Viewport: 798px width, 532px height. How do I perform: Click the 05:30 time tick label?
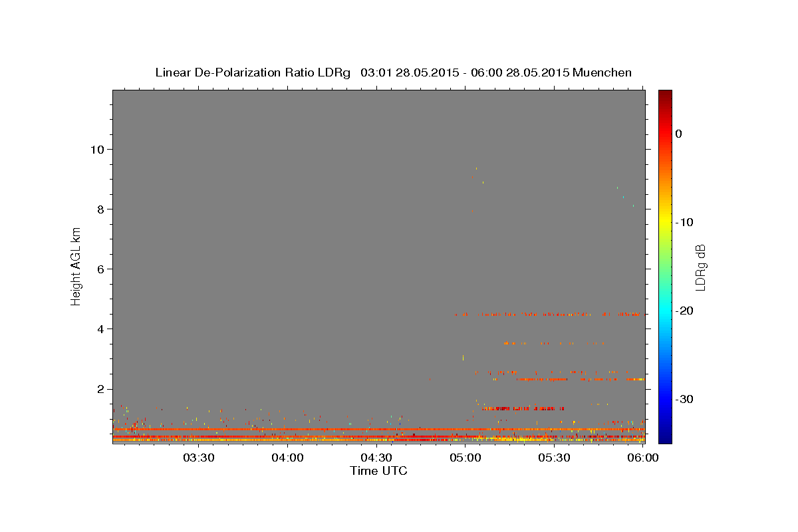[x=554, y=458]
